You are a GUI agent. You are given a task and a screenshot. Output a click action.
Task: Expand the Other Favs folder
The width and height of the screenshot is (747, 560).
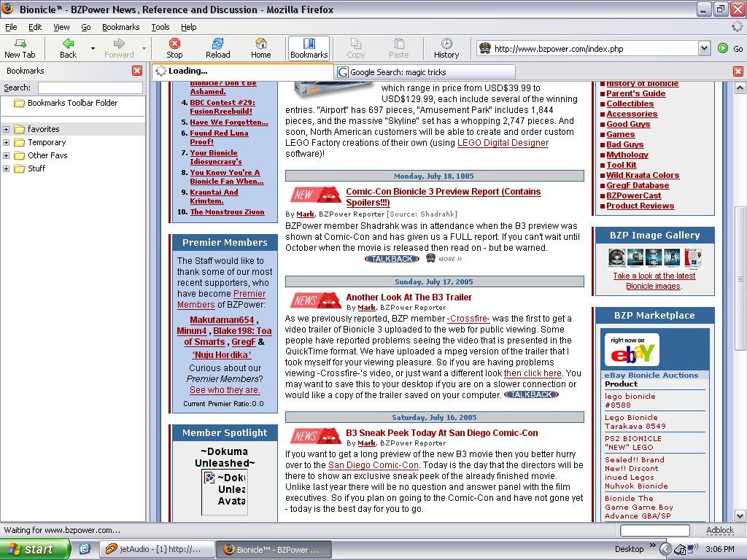tap(6, 155)
